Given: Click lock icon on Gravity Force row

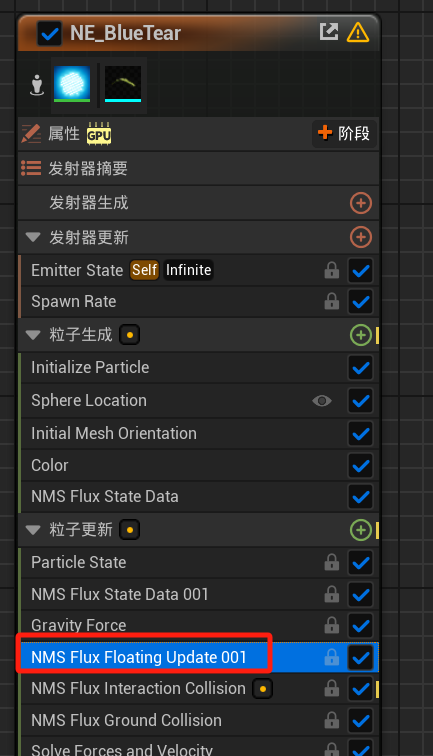Looking at the screenshot, I should coord(332,625).
